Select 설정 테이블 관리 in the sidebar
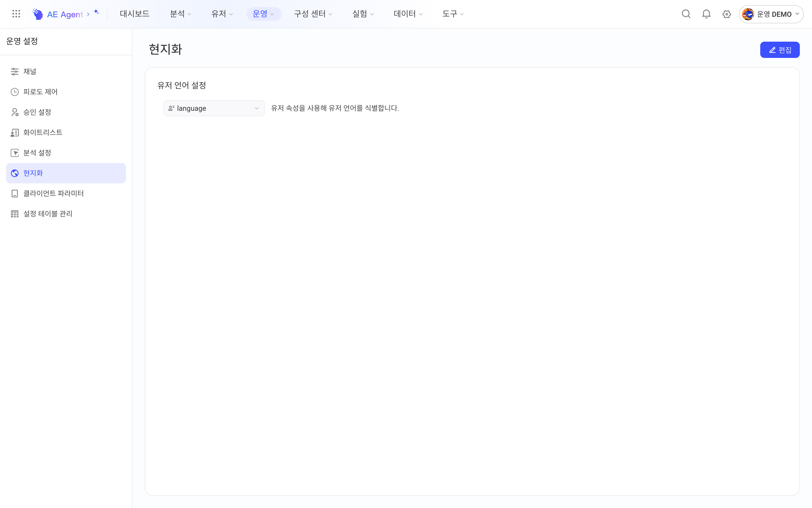Screen dimensions: 812x508 point(66,214)
